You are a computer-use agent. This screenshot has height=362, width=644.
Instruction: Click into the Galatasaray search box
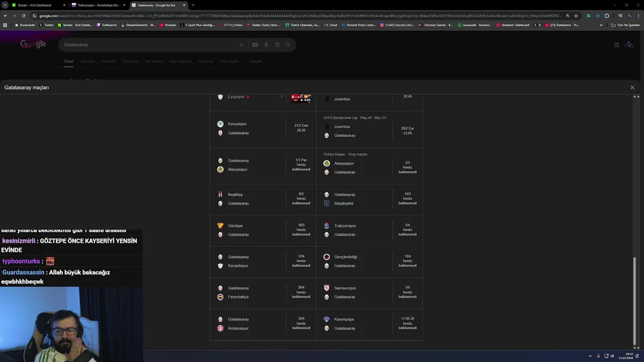pyautogui.click(x=151, y=45)
